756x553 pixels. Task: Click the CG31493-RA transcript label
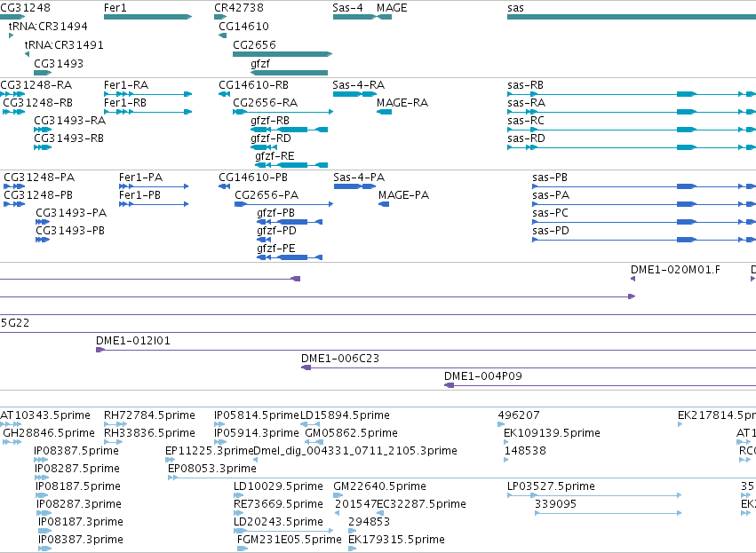click(70, 121)
